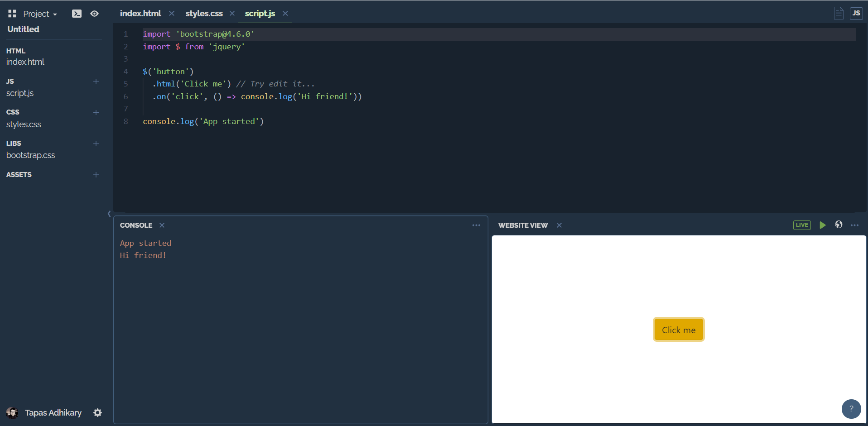
Task: Toggle the LIVE reload badge
Action: click(x=801, y=225)
